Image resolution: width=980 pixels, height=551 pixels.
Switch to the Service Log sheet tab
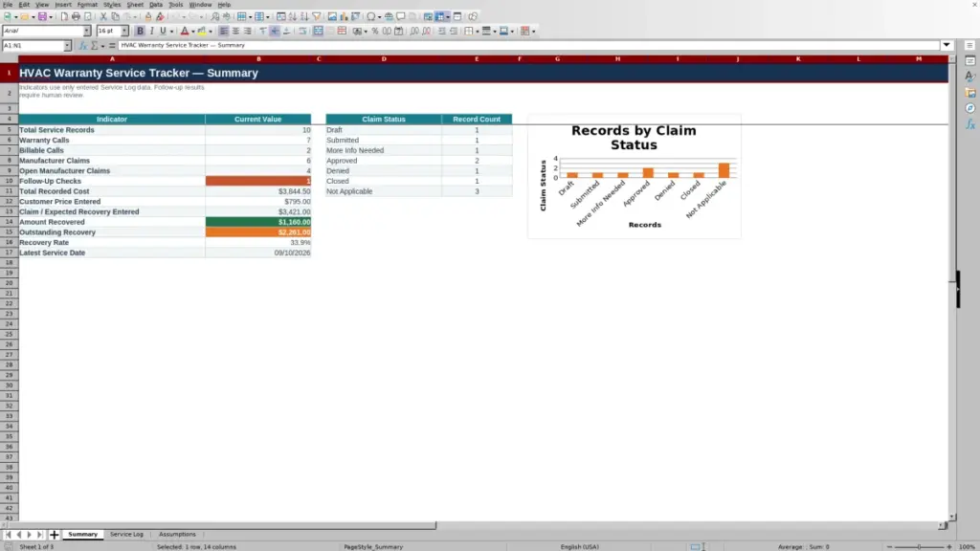[127, 535]
